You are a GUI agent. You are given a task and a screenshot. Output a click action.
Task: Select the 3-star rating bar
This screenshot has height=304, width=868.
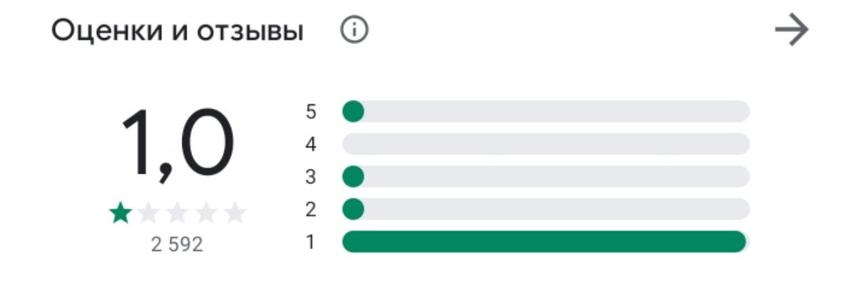pyautogui.click(x=546, y=176)
